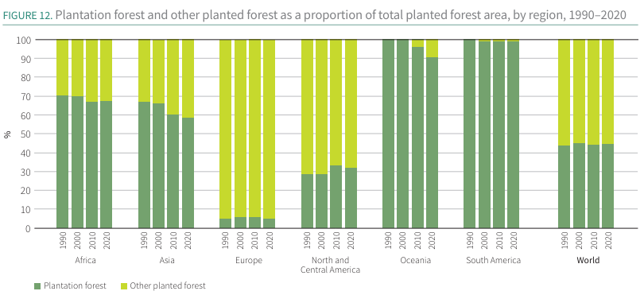
Task: Click the bold World label
Action: pyautogui.click(x=588, y=261)
